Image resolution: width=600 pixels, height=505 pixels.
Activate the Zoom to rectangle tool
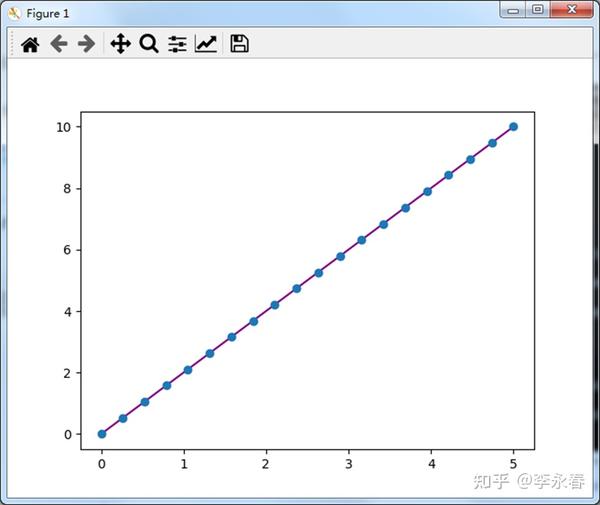click(x=149, y=44)
